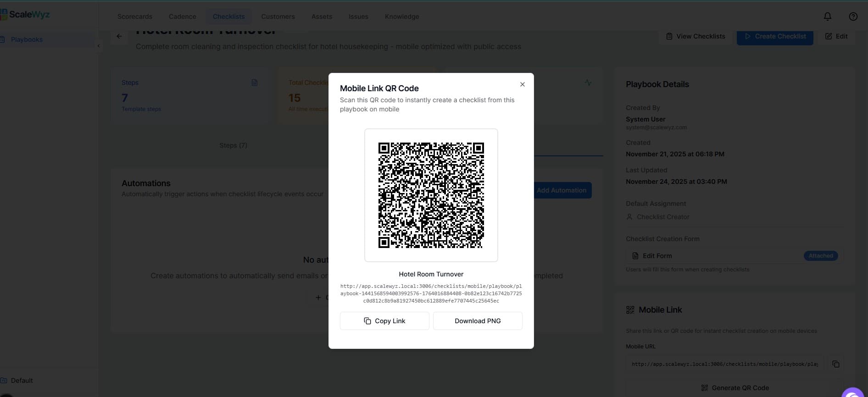Click the Mobile URL input field
Screen dimensions: 868x397
pos(725,364)
